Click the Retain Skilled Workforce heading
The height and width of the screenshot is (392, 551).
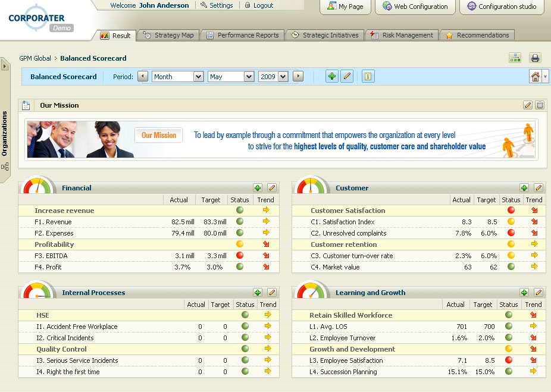pyautogui.click(x=350, y=315)
